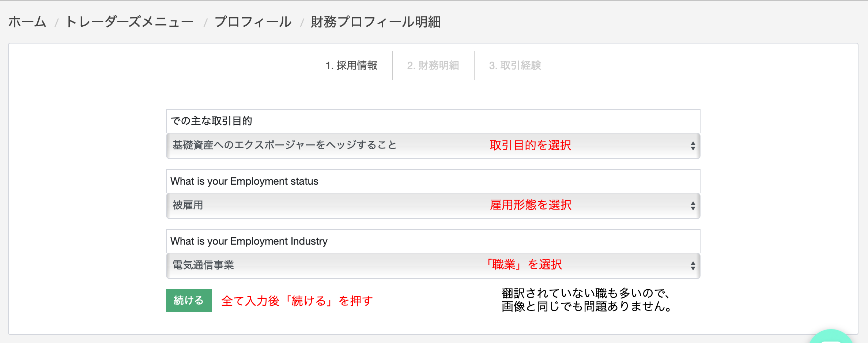Click the arrows icon on 被雇用 selector
The image size is (868, 343).
coord(693,206)
